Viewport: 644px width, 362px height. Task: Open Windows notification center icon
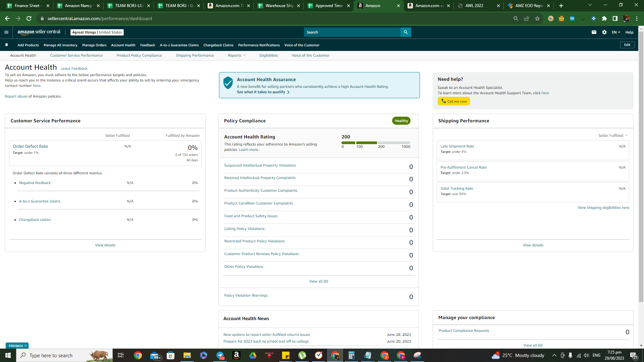point(633,355)
